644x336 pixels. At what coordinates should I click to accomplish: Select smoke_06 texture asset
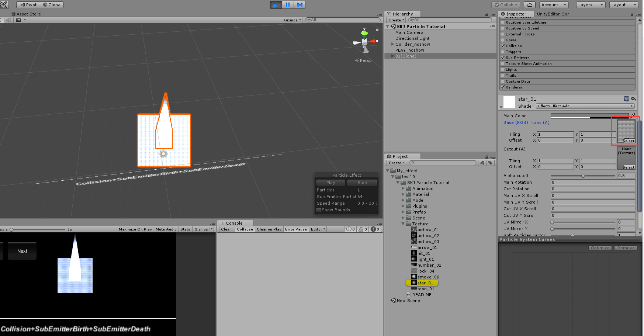pos(425,277)
